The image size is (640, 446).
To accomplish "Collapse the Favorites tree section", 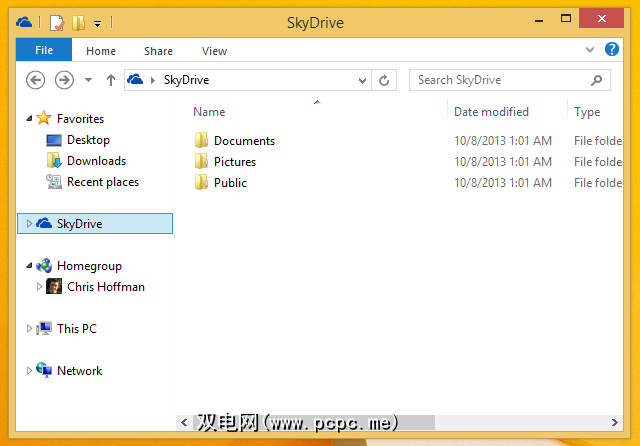I will [x=29, y=119].
